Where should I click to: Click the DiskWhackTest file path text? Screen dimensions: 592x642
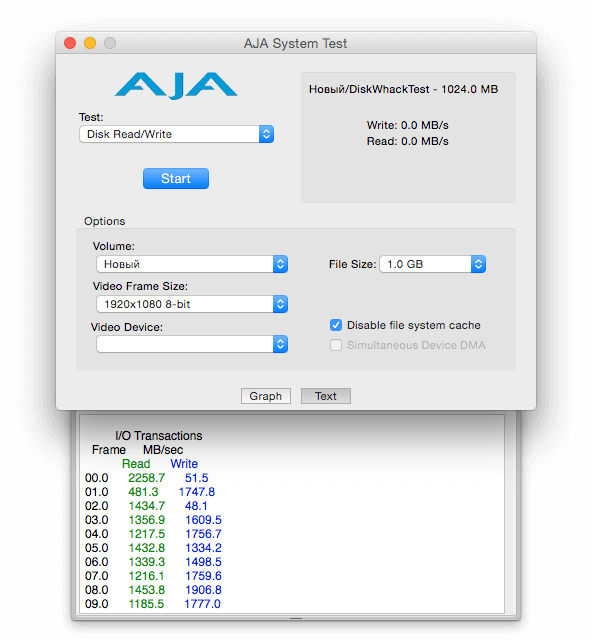coord(403,89)
